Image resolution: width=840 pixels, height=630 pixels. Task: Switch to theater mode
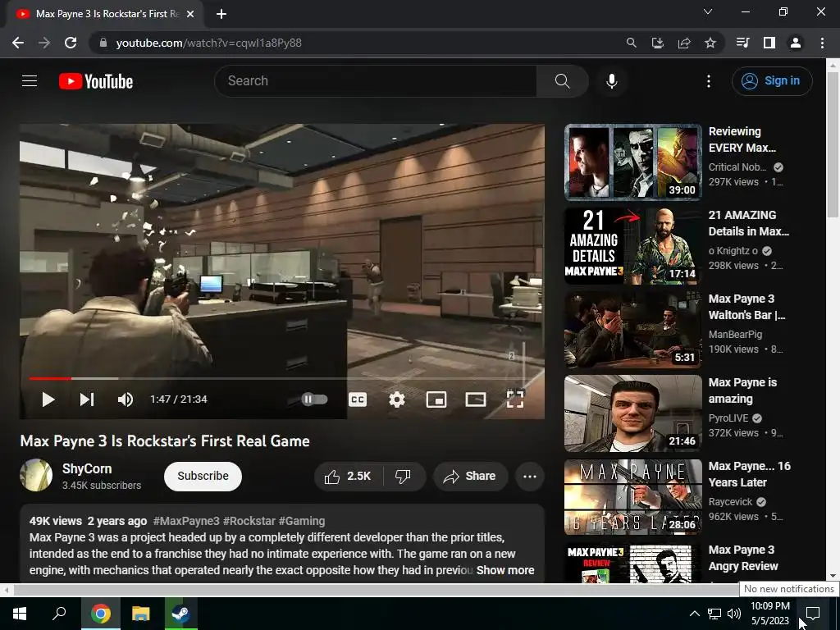click(x=475, y=399)
